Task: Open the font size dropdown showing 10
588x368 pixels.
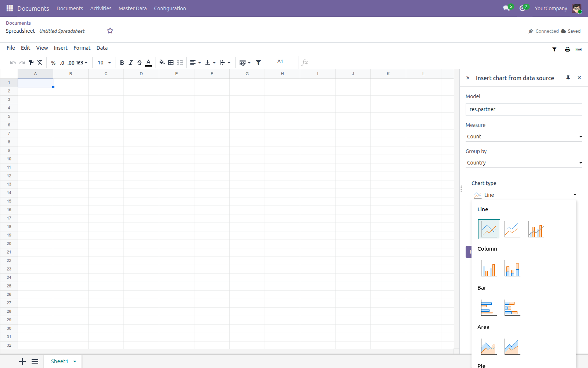Action: [x=104, y=63]
